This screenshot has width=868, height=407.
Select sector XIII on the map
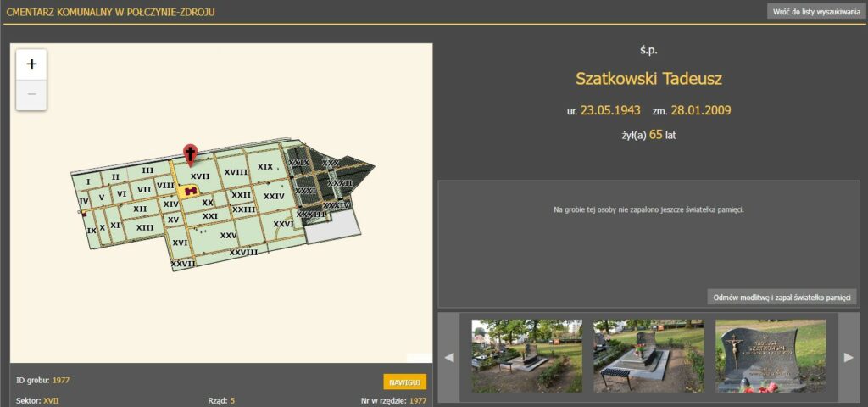145,227
